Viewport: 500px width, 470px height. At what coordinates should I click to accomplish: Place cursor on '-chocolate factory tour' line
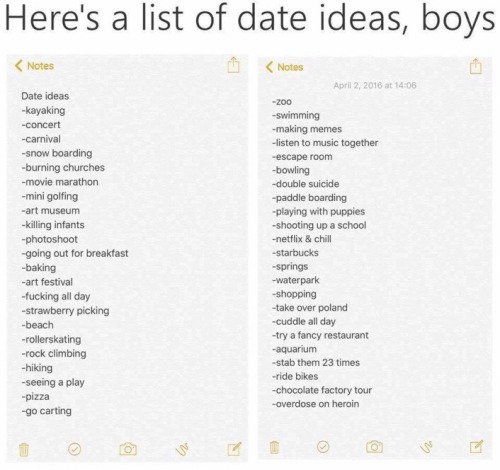pyautogui.click(x=322, y=390)
